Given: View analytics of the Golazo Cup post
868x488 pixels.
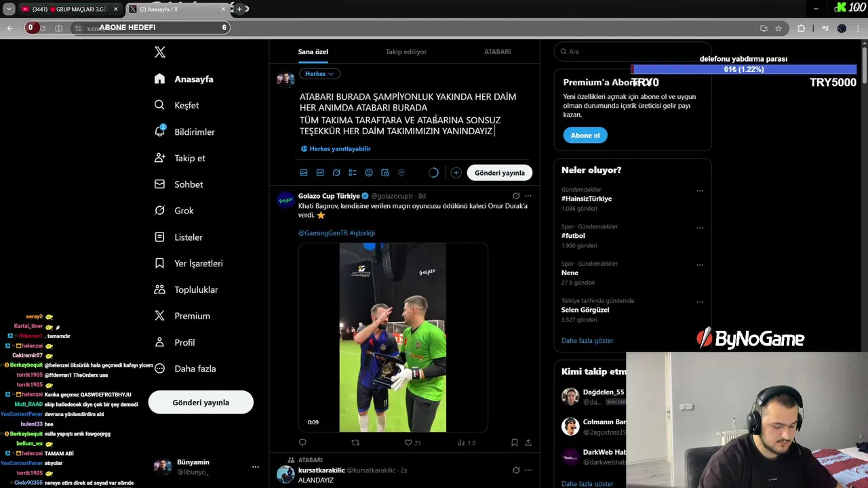Looking at the screenshot, I should pos(467,443).
